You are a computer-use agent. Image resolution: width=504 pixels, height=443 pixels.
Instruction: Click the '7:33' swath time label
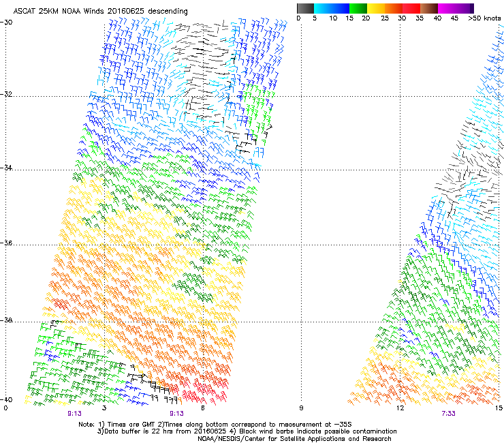[448, 414]
